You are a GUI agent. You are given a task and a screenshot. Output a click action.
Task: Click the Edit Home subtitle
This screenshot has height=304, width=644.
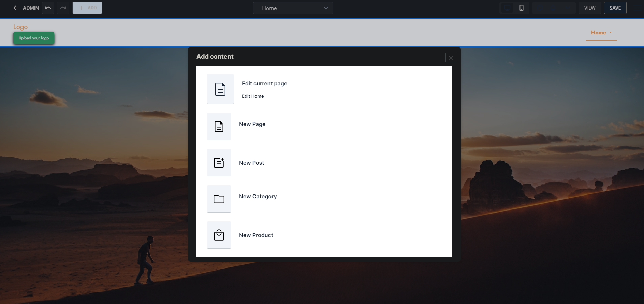[253, 96]
